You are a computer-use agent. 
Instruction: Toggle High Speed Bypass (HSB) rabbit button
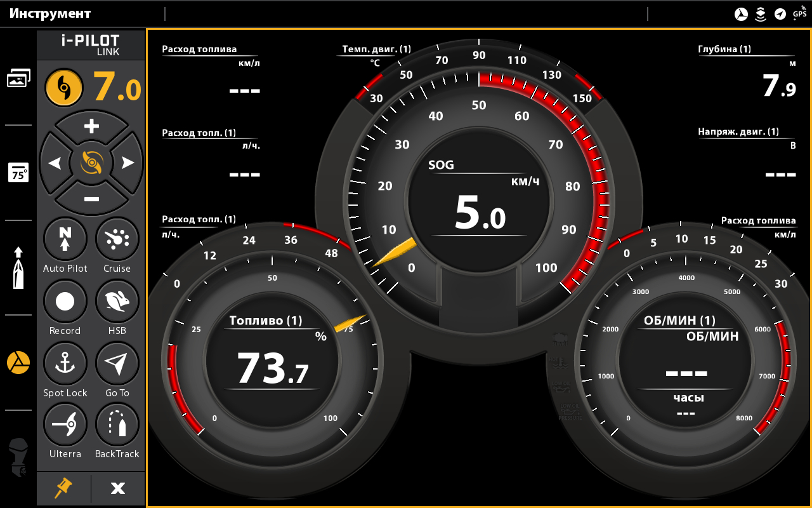click(117, 302)
